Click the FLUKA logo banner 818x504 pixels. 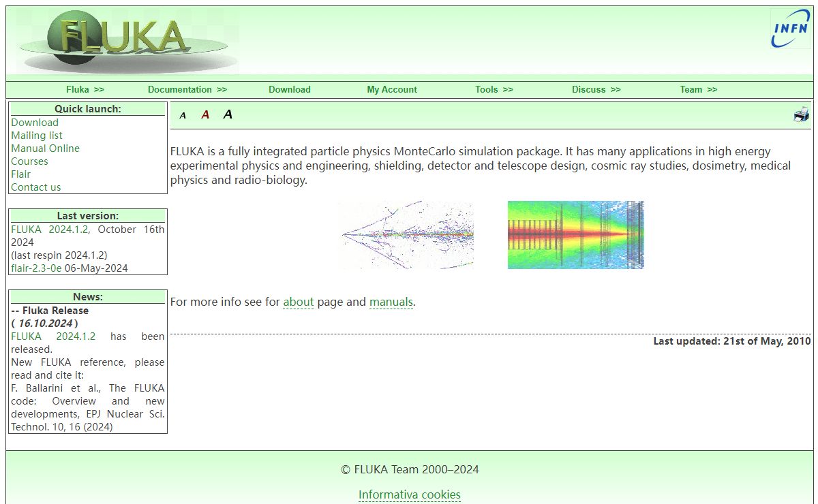pos(128,41)
